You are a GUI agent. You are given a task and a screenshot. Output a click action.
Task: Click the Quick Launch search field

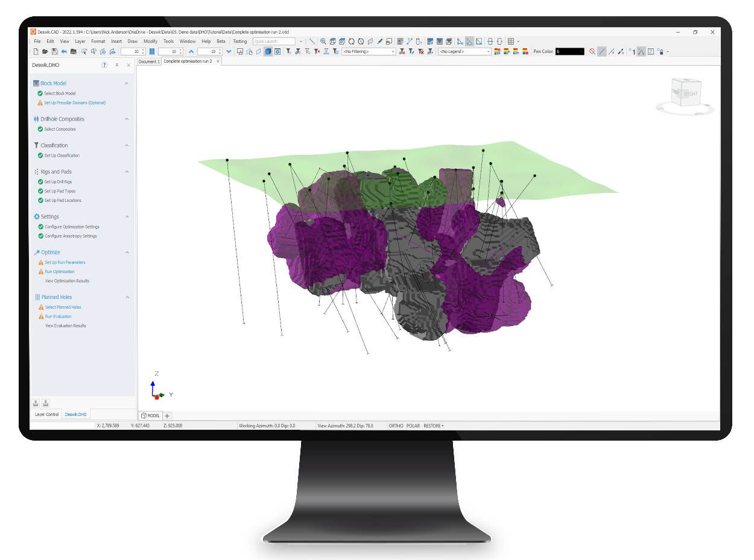tap(274, 42)
